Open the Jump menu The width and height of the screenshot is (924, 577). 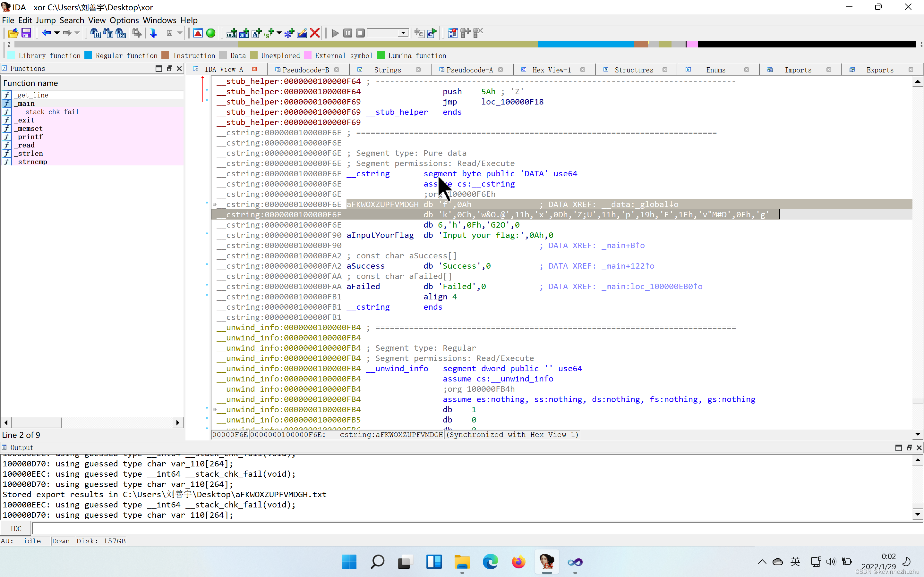pos(46,20)
